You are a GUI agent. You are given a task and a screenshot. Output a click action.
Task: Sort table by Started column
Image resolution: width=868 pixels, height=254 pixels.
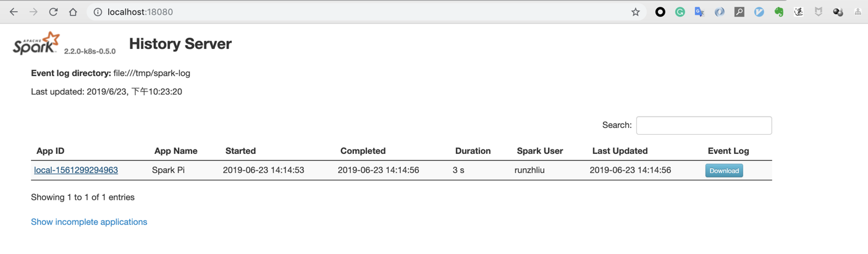240,151
